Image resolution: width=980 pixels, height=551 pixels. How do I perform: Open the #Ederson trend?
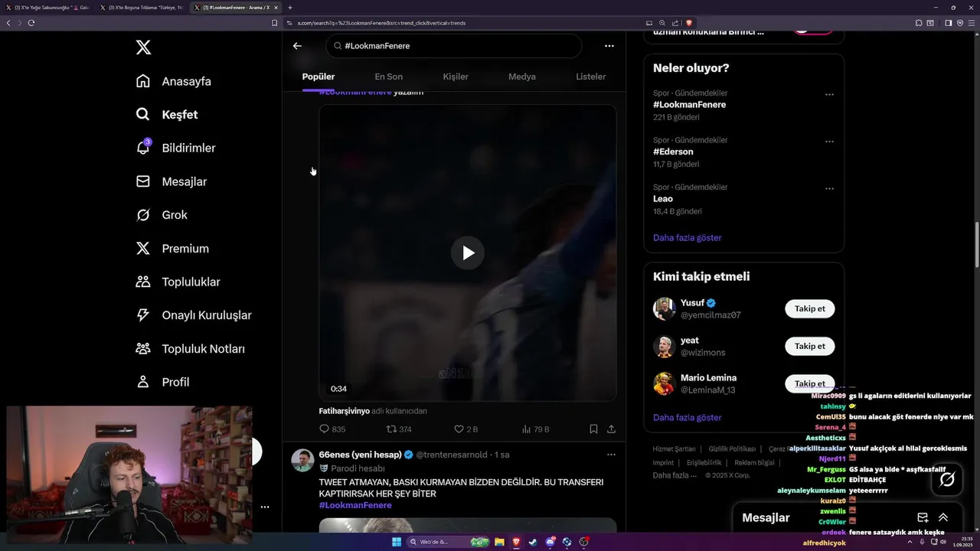click(x=673, y=152)
